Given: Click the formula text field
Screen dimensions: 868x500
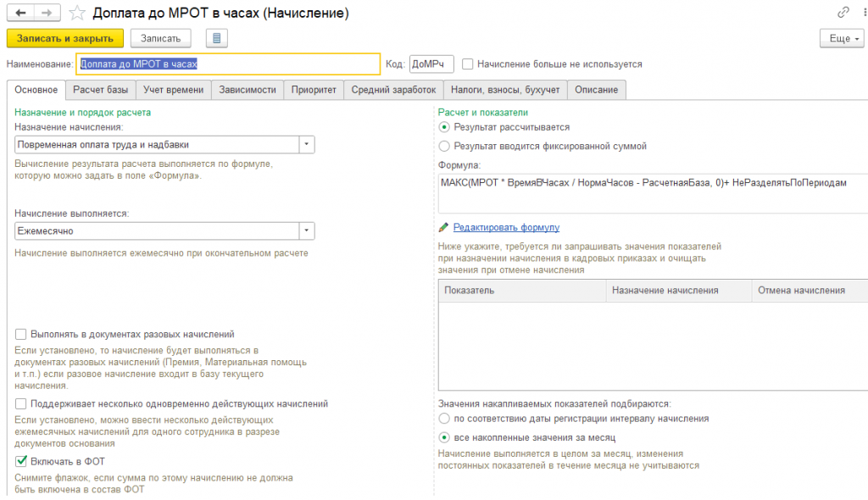Looking at the screenshot, I should pyautogui.click(x=653, y=193).
